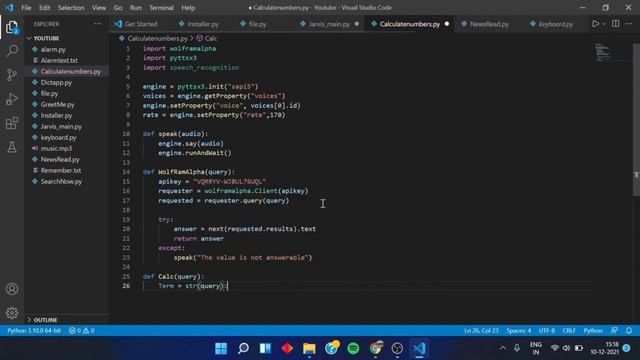Open SearchNow.py in the explorer
This screenshot has height=360, width=640.
coord(61,182)
